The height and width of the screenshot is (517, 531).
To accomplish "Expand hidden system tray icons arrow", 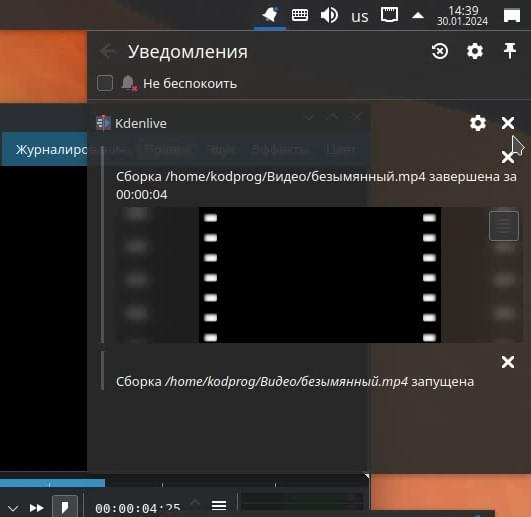I will tap(418, 15).
